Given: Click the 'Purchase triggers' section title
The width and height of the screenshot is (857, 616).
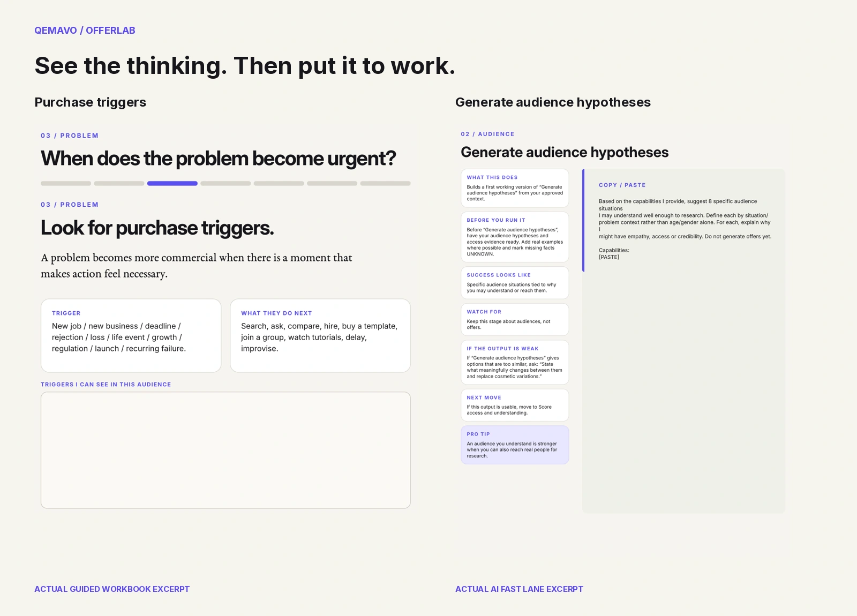Looking at the screenshot, I should (91, 102).
